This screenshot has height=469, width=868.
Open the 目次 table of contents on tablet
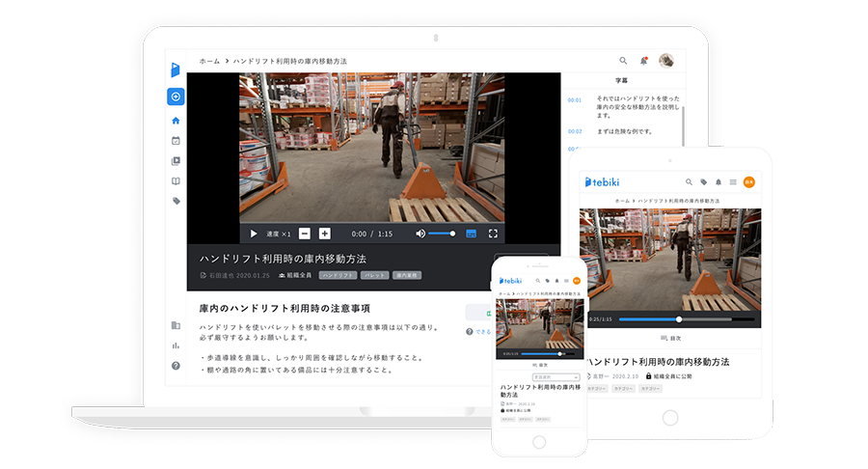(670, 338)
